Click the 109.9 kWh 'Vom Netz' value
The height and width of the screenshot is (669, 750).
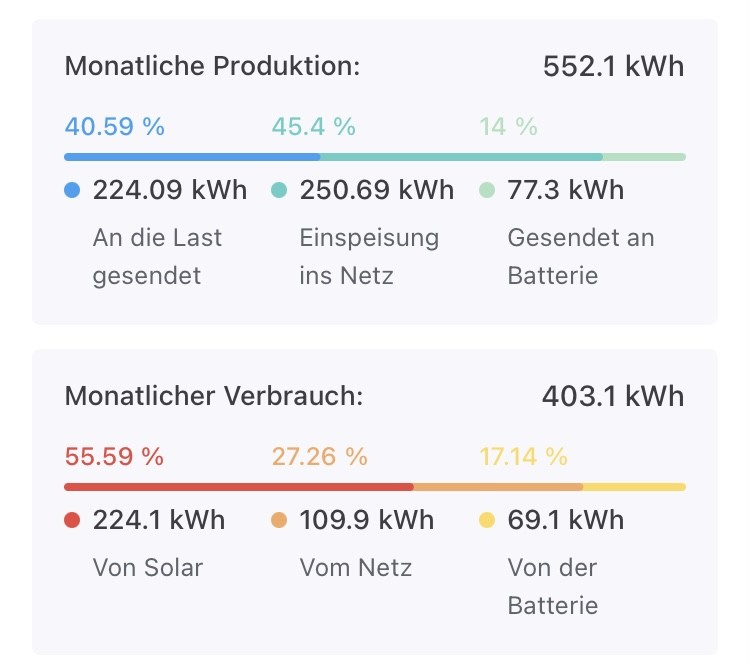coord(367,520)
